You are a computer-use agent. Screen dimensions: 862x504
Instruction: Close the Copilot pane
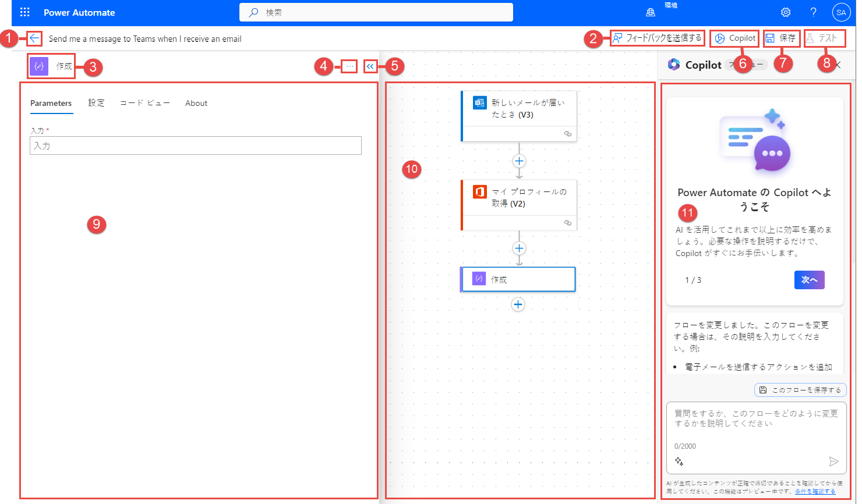click(x=838, y=65)
